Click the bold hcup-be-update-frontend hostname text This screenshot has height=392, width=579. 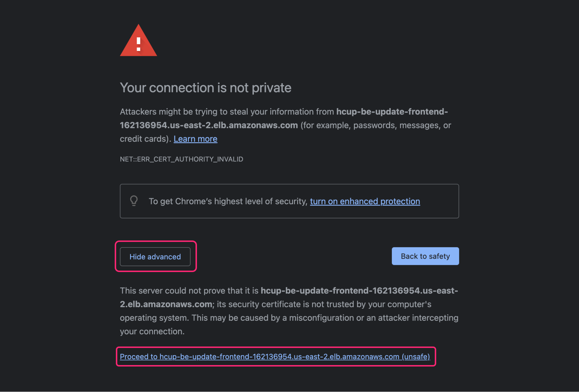tap(391, 112)
